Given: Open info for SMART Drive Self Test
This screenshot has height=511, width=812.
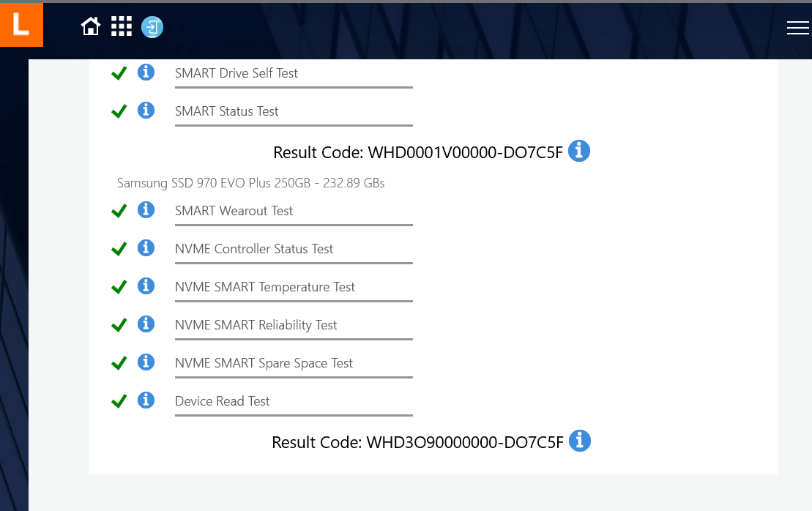Looking at the screenshot, I should (146, 72).
